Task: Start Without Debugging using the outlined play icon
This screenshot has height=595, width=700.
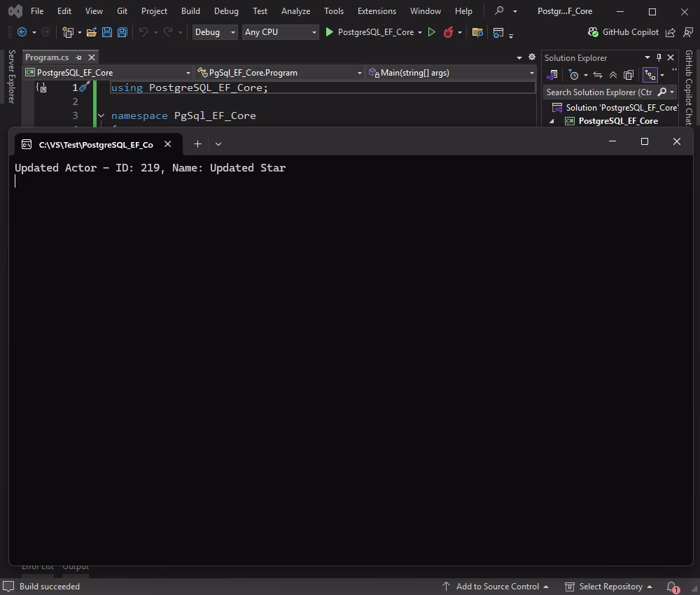Action: pos(432,32)
